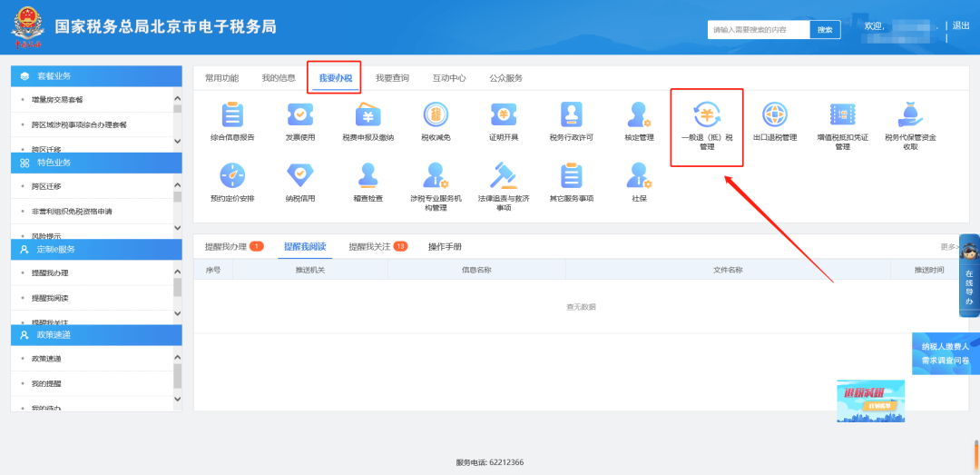Open 出口退税管理 icon

[x=774, y=115]
